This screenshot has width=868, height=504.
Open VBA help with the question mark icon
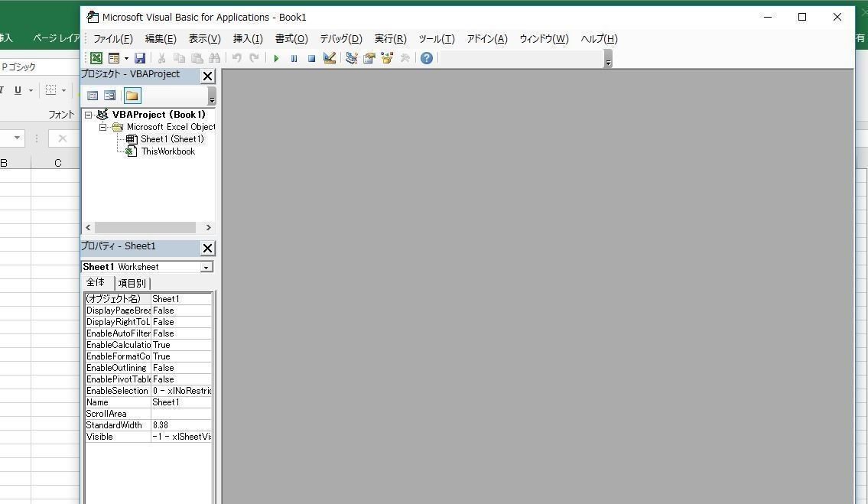pyautogui.click(x=426, y=57)
